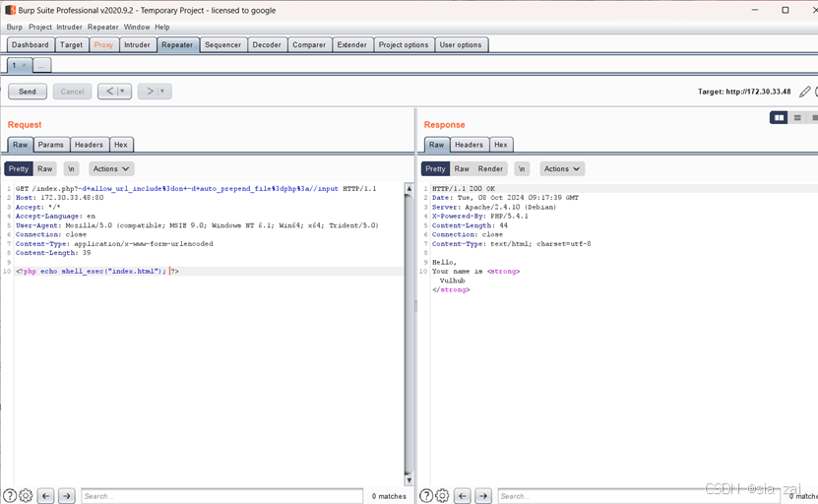Switch to the Decoder tab

pyautogui.click(x=267, y=45)
